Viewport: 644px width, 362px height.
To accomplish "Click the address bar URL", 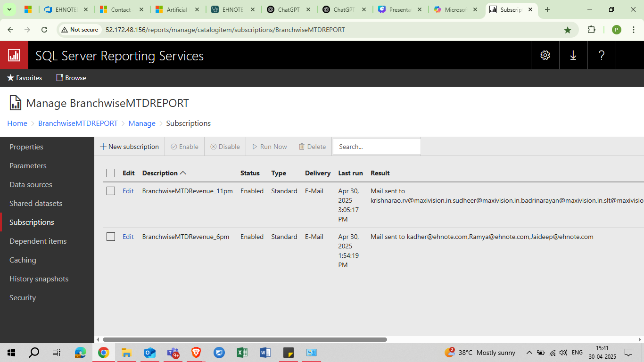I will point(225,30).
